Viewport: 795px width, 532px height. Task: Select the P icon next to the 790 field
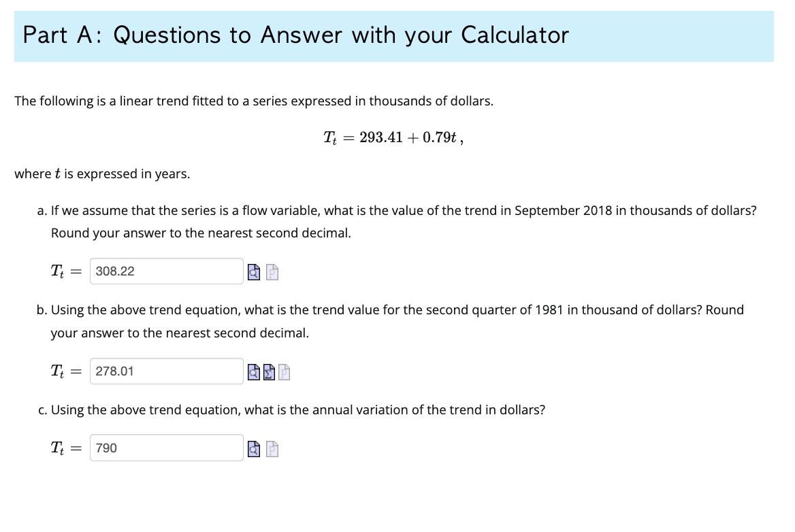272,448
